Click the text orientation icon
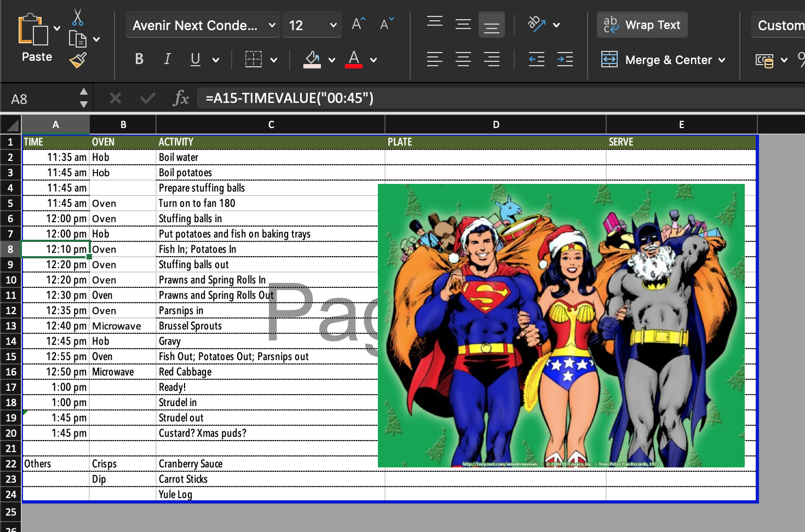This screenshot has height=532, width=805. (536, 24)
